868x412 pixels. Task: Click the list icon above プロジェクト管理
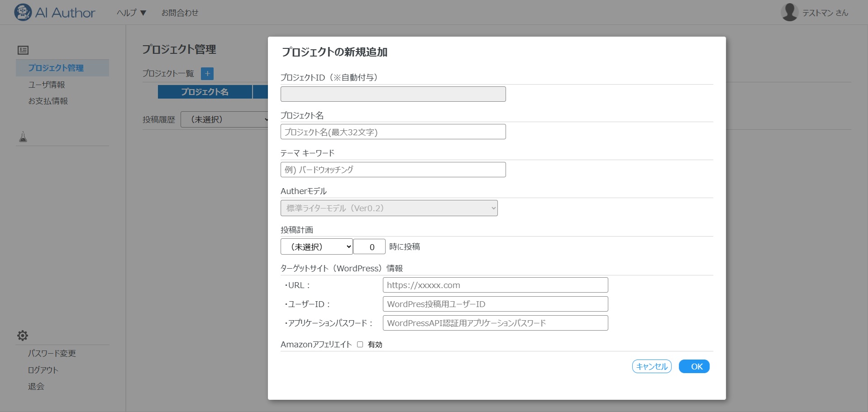coord(23,50)
